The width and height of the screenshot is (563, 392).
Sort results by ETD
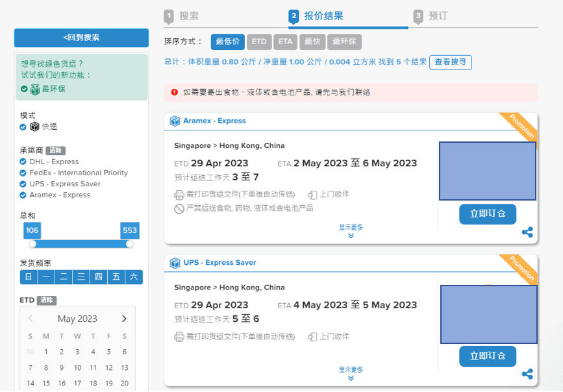259,42
